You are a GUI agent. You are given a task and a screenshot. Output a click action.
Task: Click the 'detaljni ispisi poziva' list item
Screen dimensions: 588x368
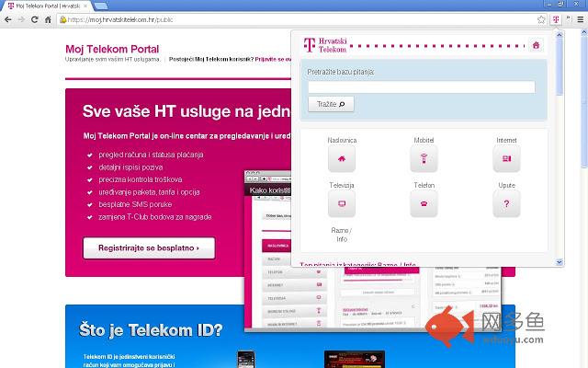pyautogui.click(x=130, y=167)
